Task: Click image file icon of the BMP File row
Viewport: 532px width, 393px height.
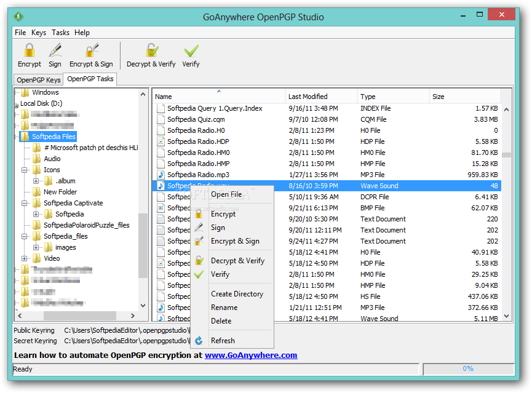Action: tap(161, 208)
